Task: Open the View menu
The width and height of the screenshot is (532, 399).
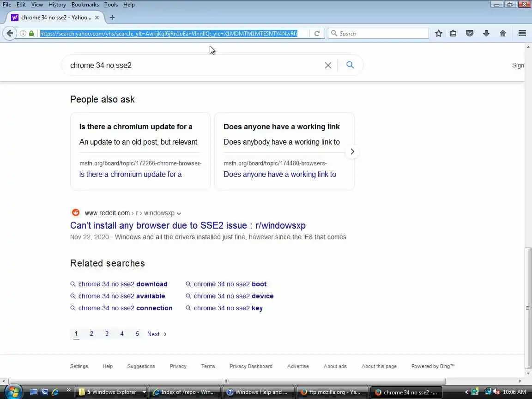Action: 37,5
